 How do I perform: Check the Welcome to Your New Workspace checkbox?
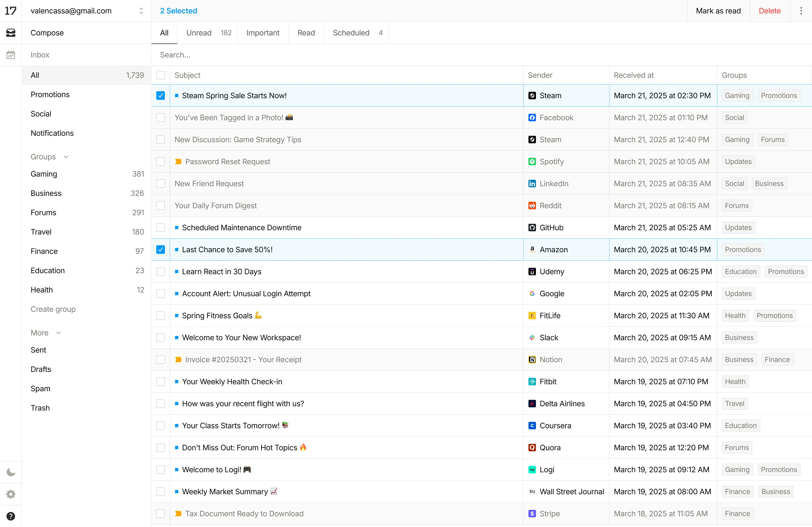pyautogui.click(x=160, y=338)
